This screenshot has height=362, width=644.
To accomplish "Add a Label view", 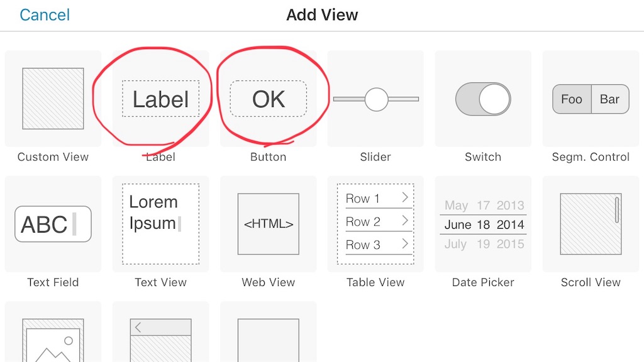I will pos(160,99).
